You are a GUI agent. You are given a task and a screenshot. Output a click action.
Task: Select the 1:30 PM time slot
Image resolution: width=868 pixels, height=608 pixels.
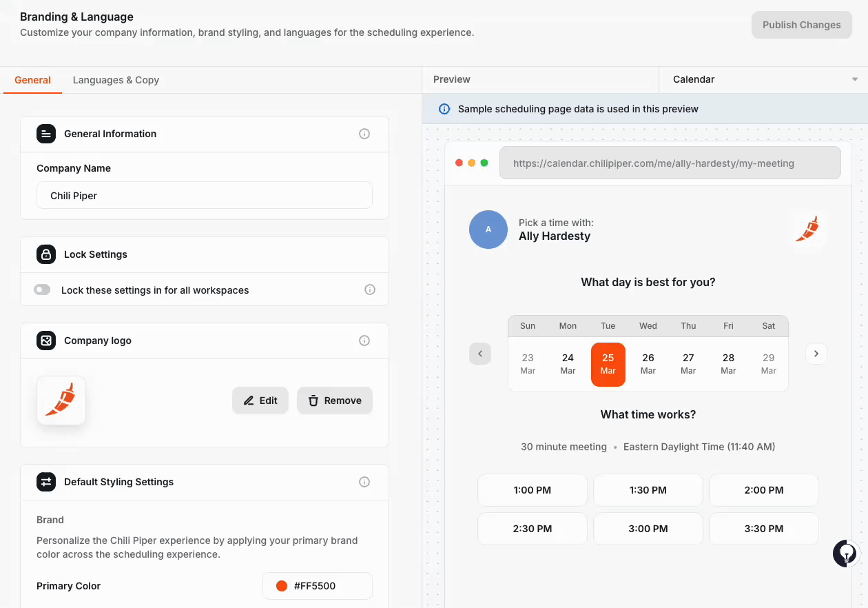648,490
